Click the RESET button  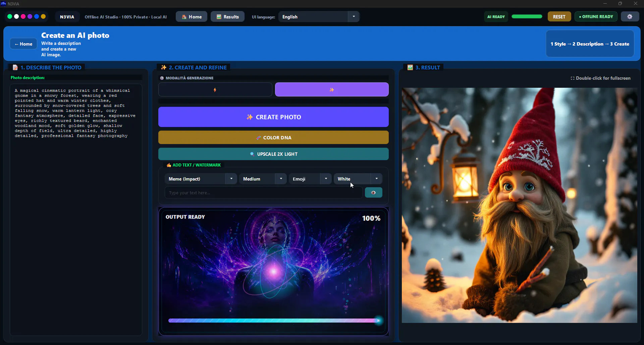point(559,17)
